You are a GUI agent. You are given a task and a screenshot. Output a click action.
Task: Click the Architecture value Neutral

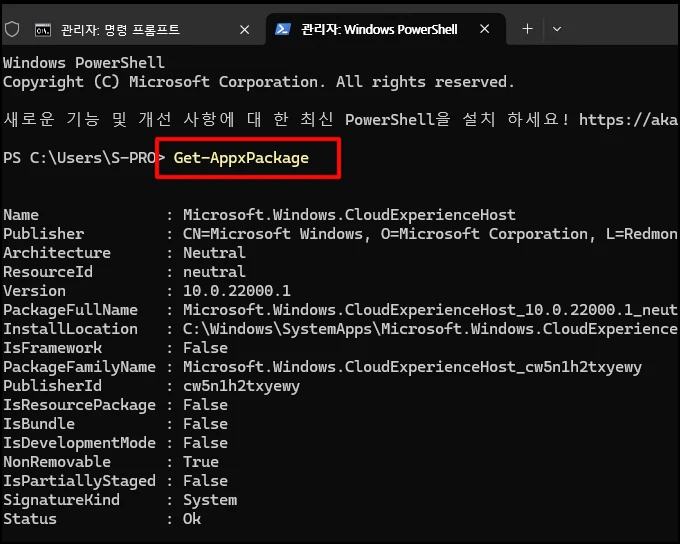[214, 252]
